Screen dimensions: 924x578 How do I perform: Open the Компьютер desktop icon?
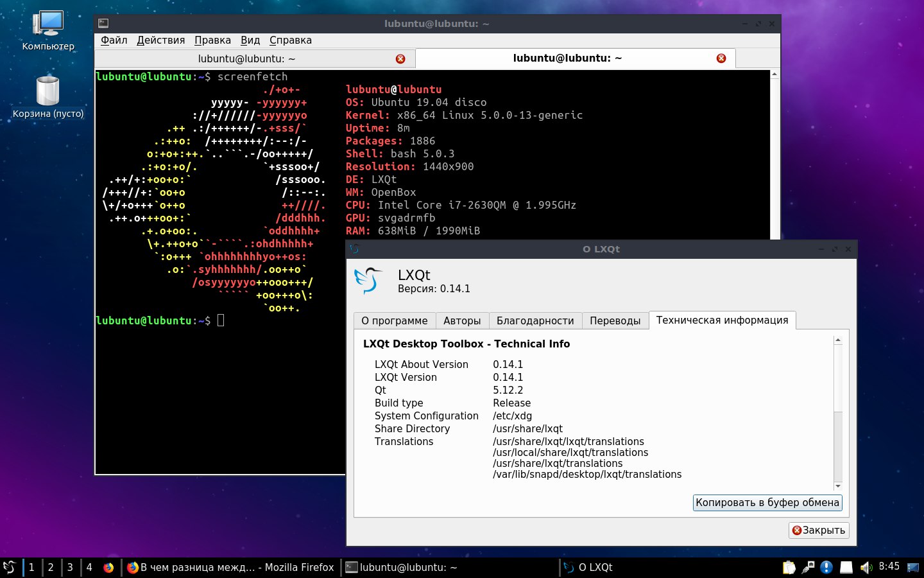(x=48, y=31)
